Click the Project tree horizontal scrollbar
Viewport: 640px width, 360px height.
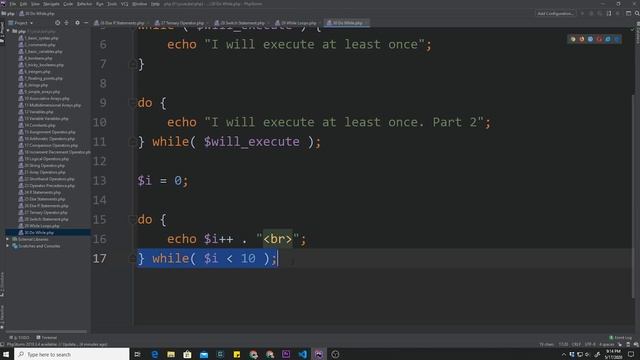coord(46,331)
